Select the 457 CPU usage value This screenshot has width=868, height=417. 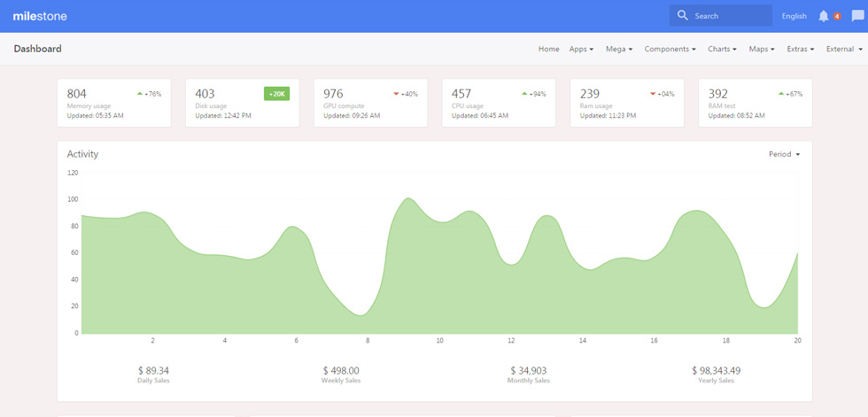pos(461,94)
